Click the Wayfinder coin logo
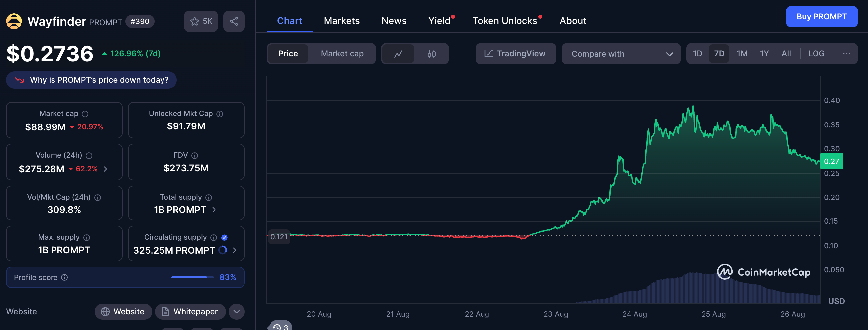868x330 pixels. pos(14,21)
